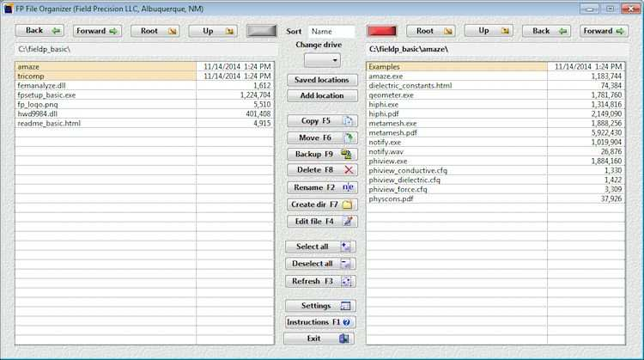Click the left pane Root button
Viewport: 644px width, 360px height.
(x=159, y=31)
